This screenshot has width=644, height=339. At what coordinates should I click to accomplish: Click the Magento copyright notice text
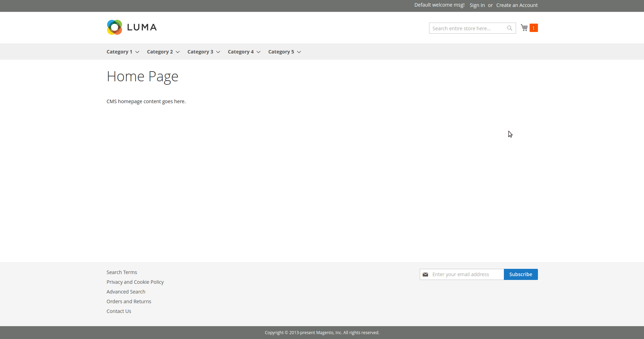point(322,333)
